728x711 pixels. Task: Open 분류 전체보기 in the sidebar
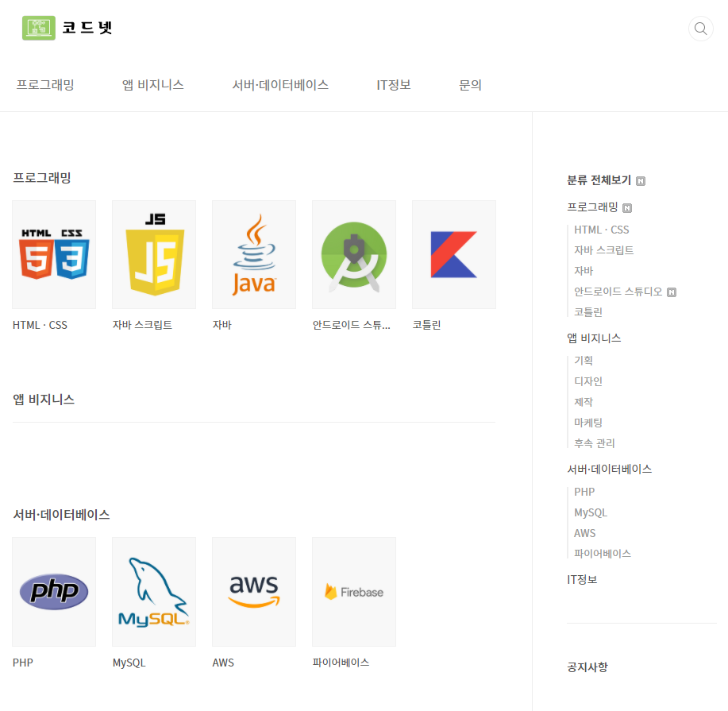coord(599,180)
